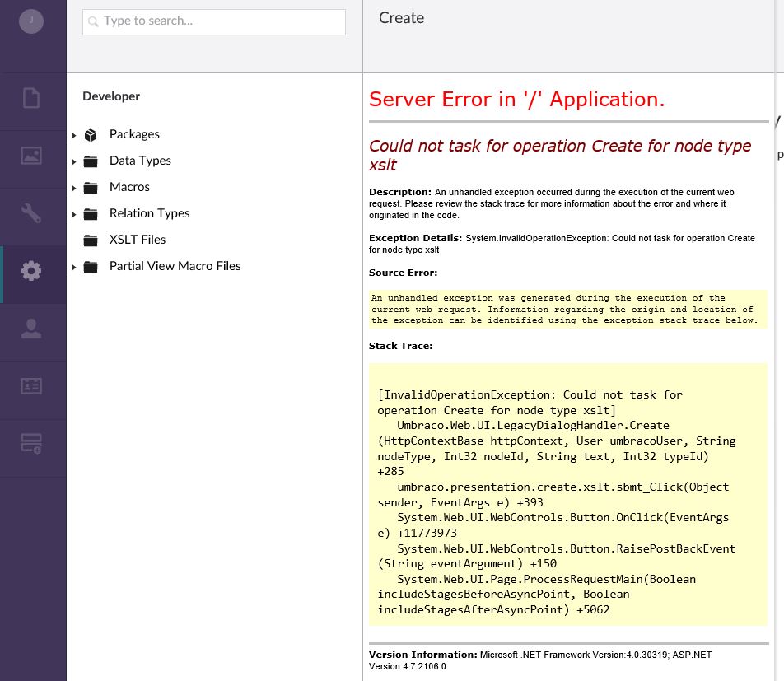Focus the 'Type to search...' field
The image size is (784, 681).
214,22
